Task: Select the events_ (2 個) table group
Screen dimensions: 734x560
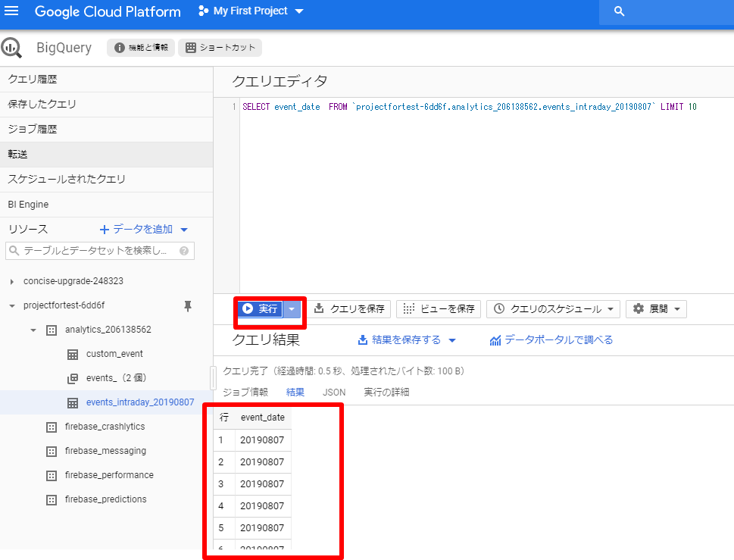Action: coord(116,378)
